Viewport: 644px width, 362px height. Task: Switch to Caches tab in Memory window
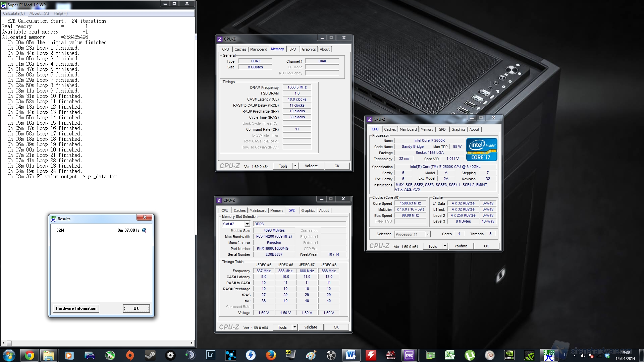(x=240, y=49)
